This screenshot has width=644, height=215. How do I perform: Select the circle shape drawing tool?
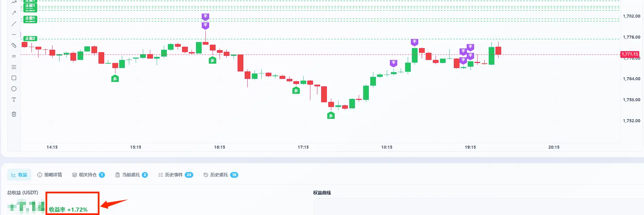(x=14, y=89)
